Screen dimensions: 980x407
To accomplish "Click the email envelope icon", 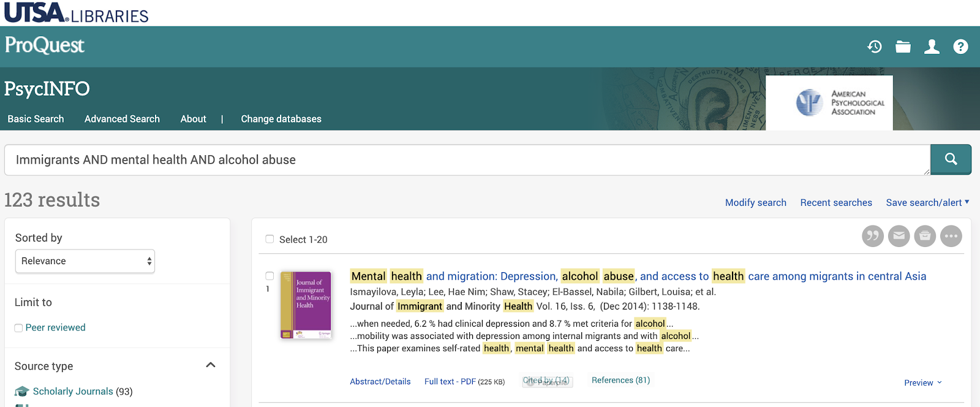I will [x=899, y=236].
